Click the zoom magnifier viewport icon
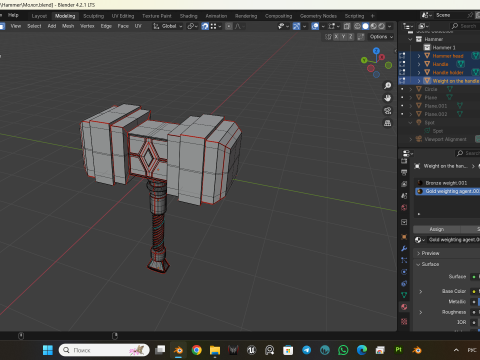 click(387, 86)
